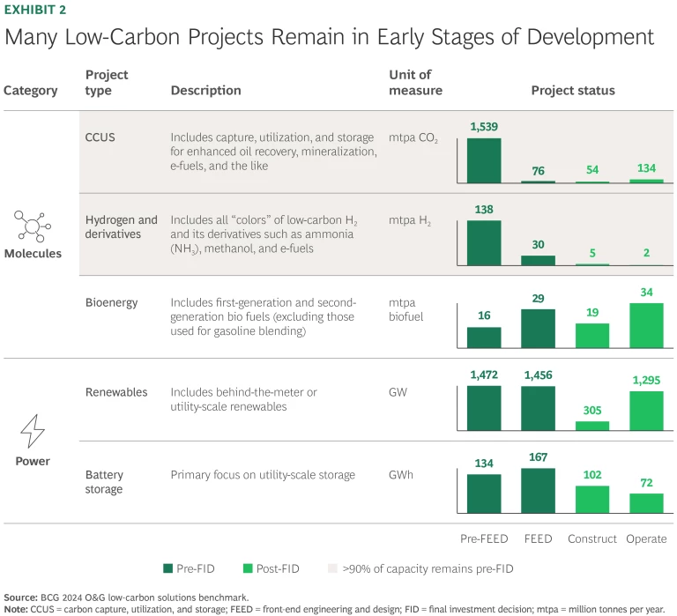The height and width of the screenshot is (616, 677).
Task: Click the Unit of measure column header
Action: 415,83
